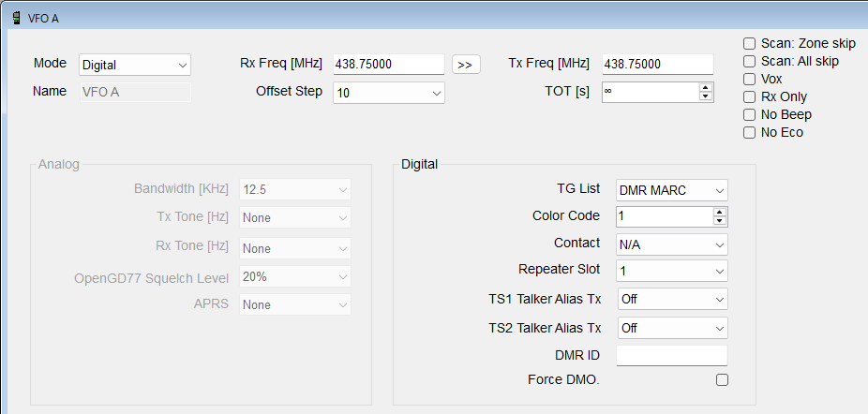Click the Rx Freq input field
This screenshot has width=868, height=414.
click(388, 64)
